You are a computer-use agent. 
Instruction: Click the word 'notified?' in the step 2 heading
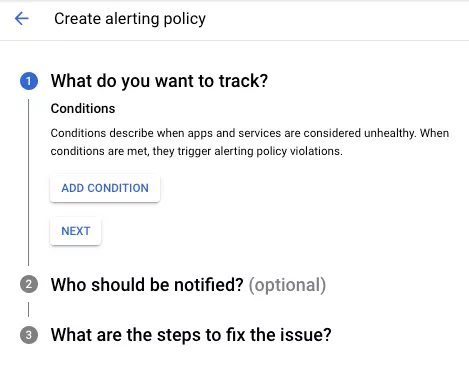click(x=209, y=285)
